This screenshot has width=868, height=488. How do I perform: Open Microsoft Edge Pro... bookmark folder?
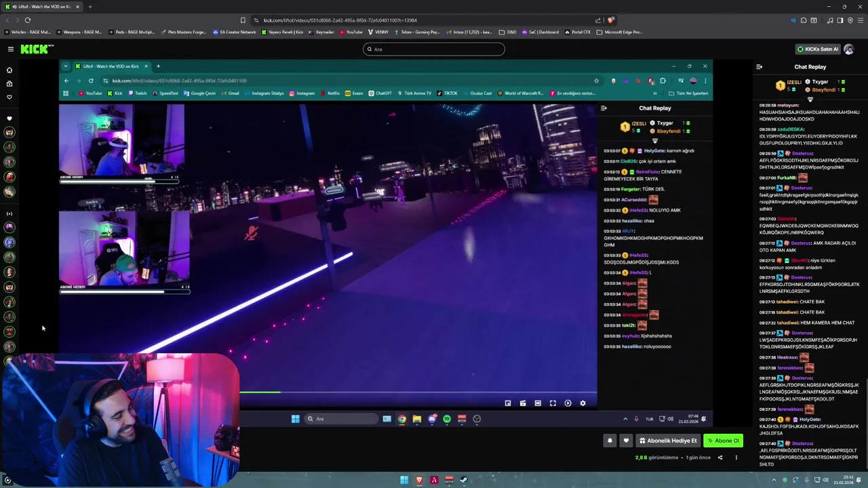[620, 32]
